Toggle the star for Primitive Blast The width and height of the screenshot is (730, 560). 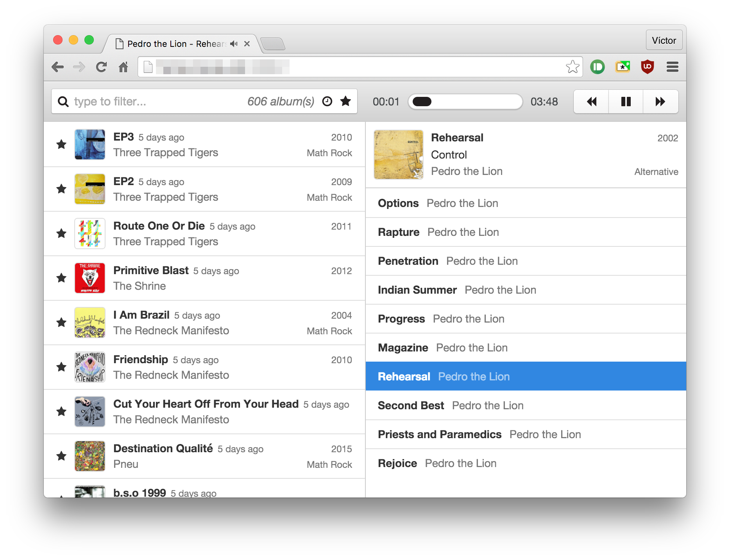[61, 278]
